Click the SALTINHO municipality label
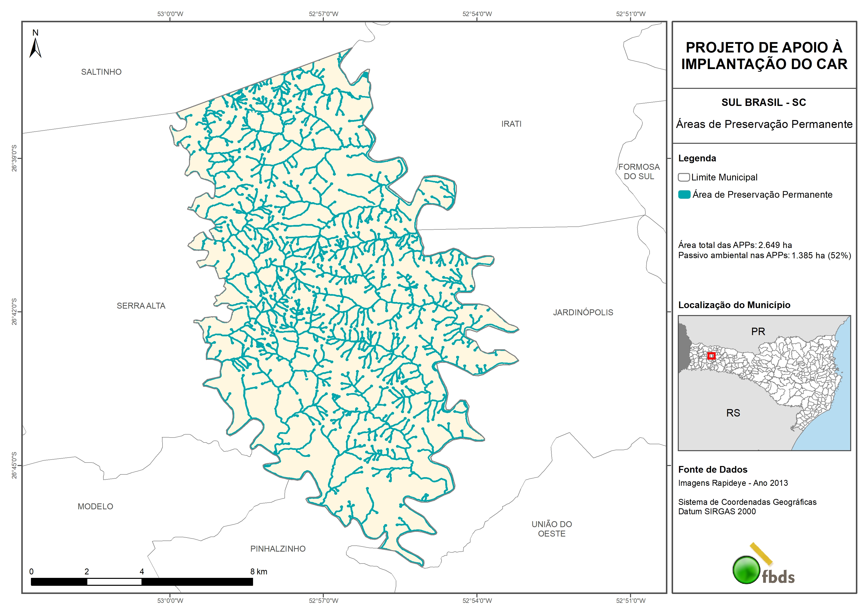The height and width of the screenshot is (614, 868). 101,72
